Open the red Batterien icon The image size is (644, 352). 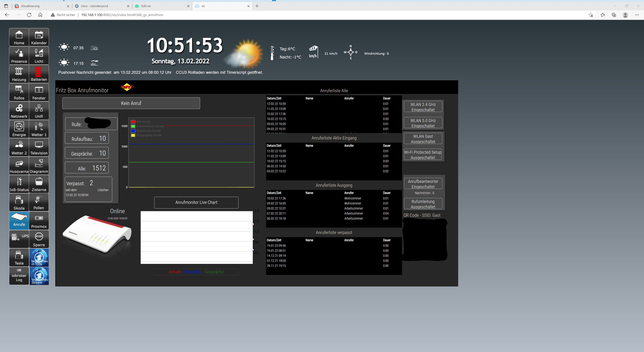(39, 74)
